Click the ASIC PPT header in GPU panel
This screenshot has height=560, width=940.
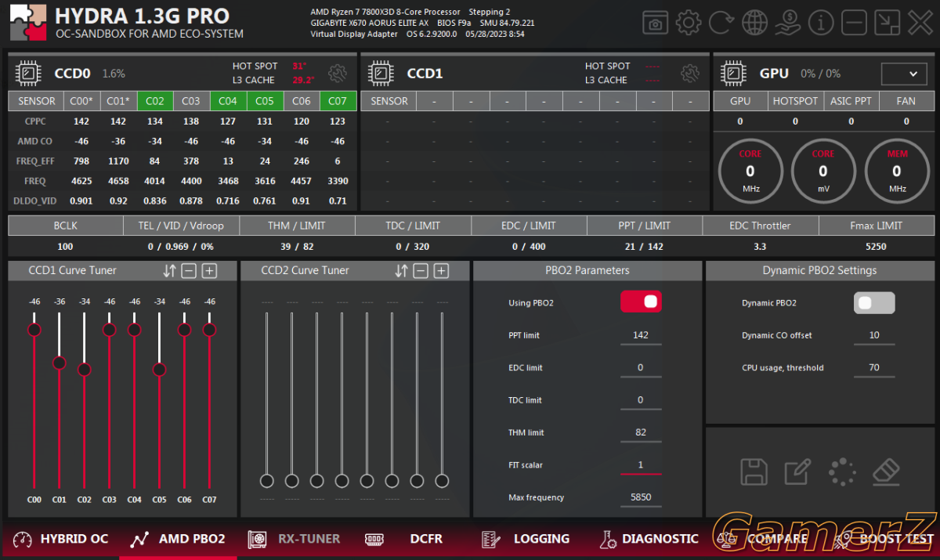pyautogui.click(x=851, y=101)
